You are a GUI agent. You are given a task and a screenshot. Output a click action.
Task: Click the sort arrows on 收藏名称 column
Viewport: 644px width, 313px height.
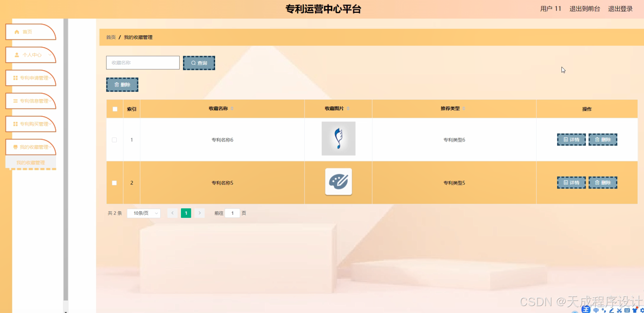click(x=232, y=108)
